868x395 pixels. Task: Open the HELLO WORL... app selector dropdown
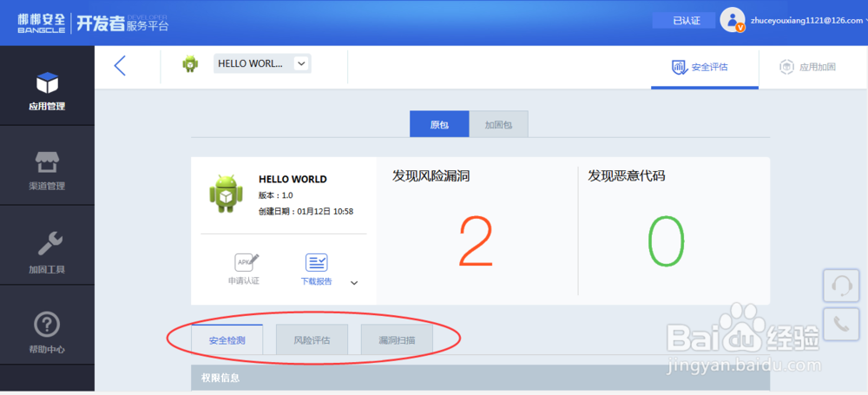[x=262, y=63]
